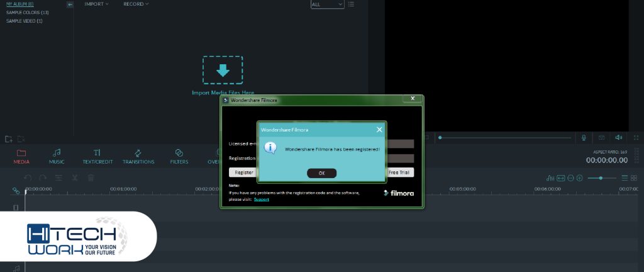Click the Register button in registration window
This screenshot has height=272, width=644.
click(x=243, y=173)
